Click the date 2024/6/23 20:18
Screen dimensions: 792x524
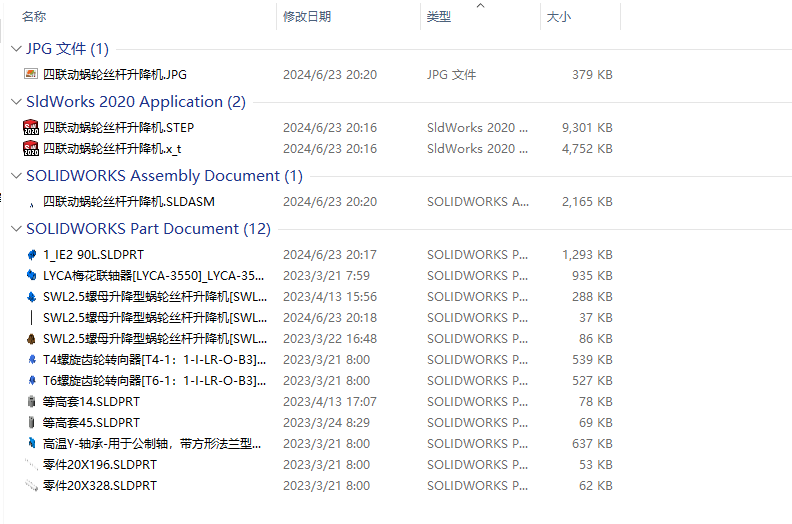click(330, 318)
